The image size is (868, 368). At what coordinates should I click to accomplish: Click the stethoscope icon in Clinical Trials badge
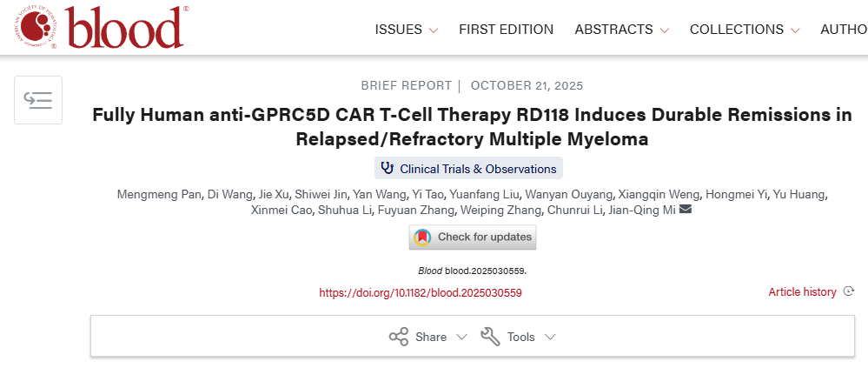388,169
